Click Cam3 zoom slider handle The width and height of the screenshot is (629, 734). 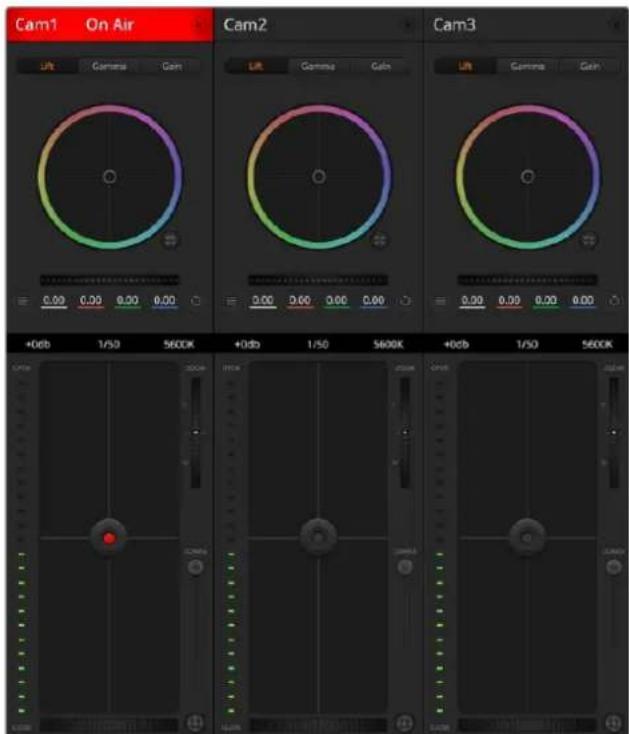pos(614,432)
